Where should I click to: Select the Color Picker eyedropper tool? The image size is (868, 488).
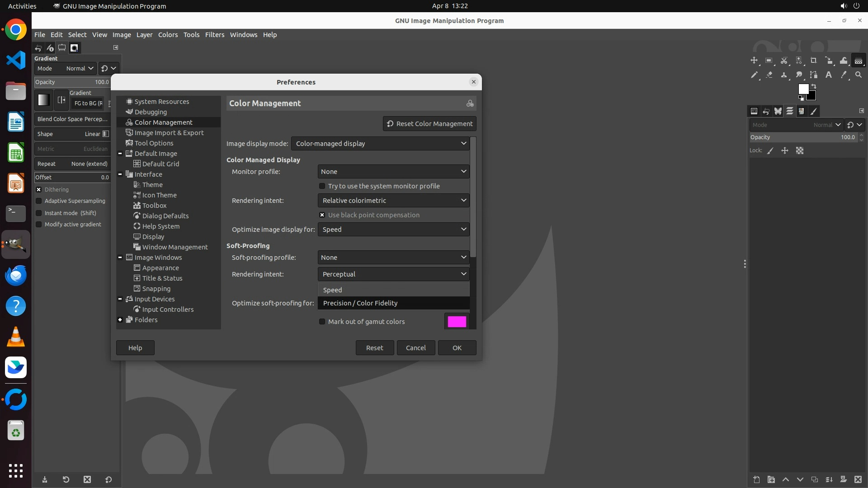[844, 75]
